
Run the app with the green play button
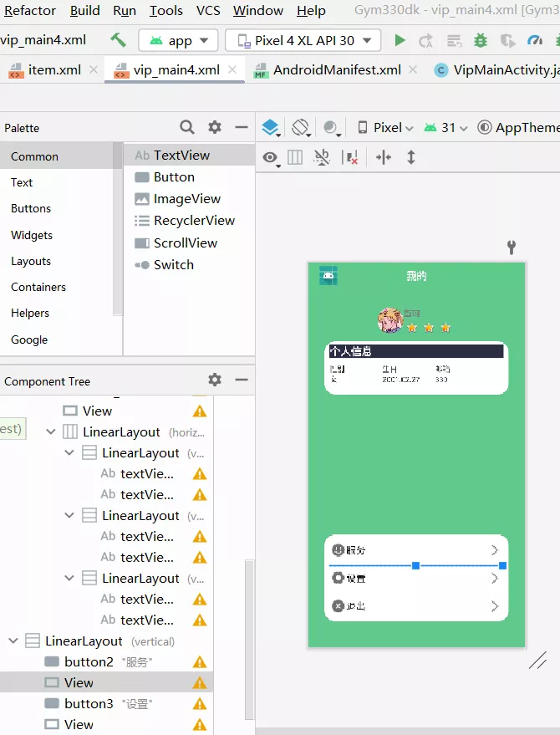(x=400, y=41)
